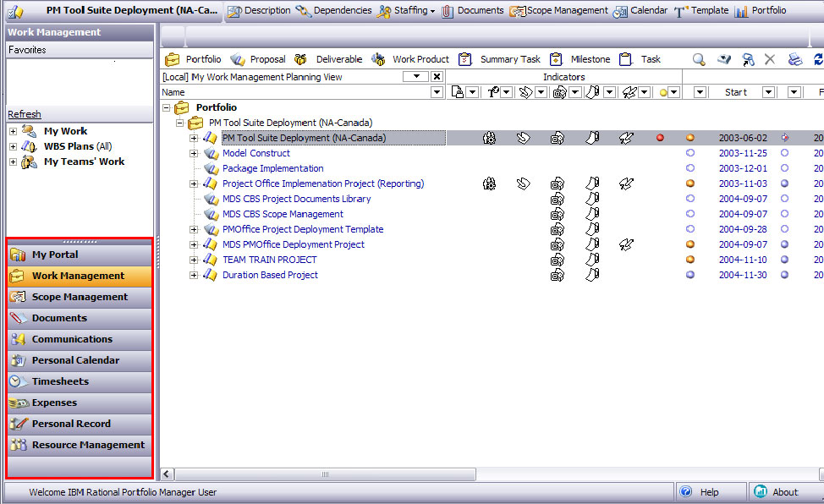824x504 pixels.
Task: Open Documents in the top toolbar
Action: (472, 10)
